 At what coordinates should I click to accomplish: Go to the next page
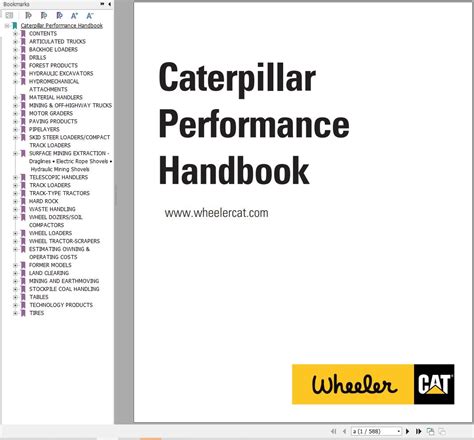coord(407,431)
